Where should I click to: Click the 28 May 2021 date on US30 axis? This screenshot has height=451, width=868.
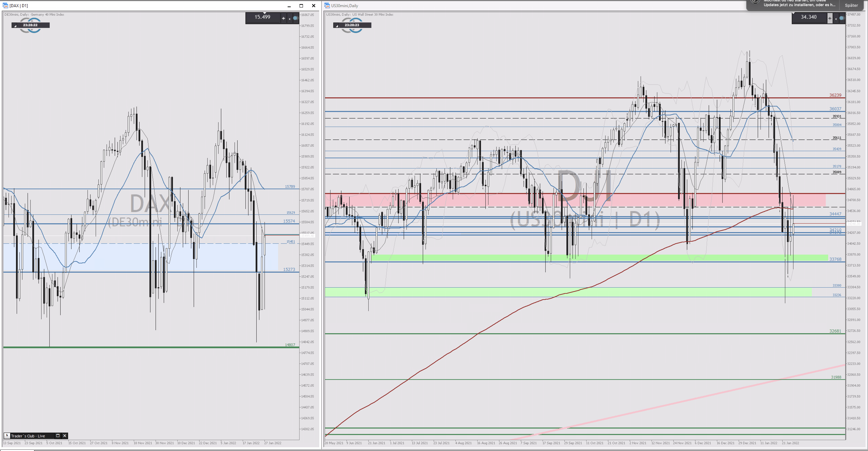click(x=334, y=443)
